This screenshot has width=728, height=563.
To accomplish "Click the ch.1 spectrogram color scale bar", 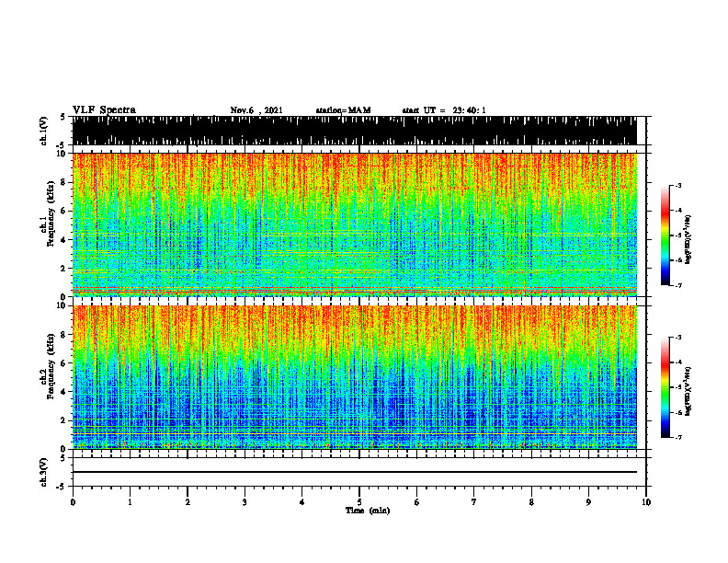I will coord(665,236).
